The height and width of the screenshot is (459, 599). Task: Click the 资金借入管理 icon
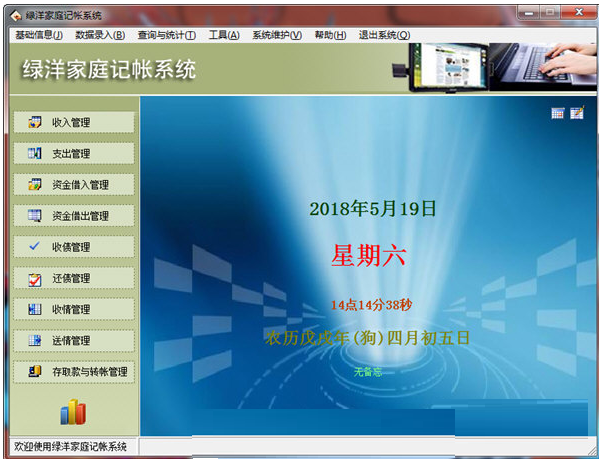click(x=35, y=184)
